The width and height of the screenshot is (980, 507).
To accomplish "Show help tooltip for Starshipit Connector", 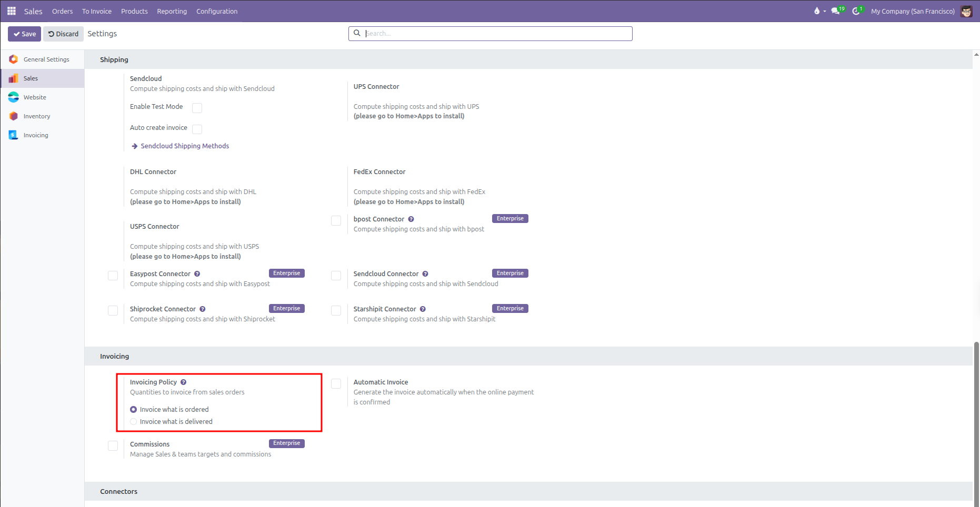I will (423, 309).
